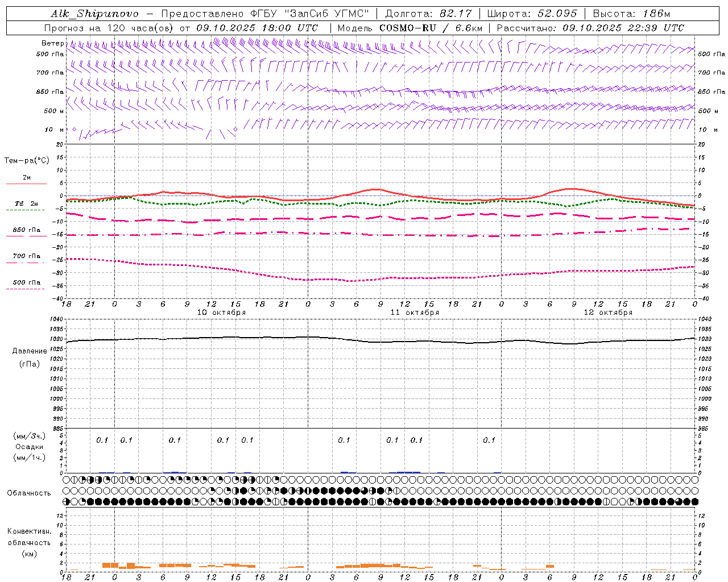The width and height of the screenshot is (728, 582).
Task: Select 'Прогноз на 120 часа(ов)' forecast header text
Action: [109, 28]
